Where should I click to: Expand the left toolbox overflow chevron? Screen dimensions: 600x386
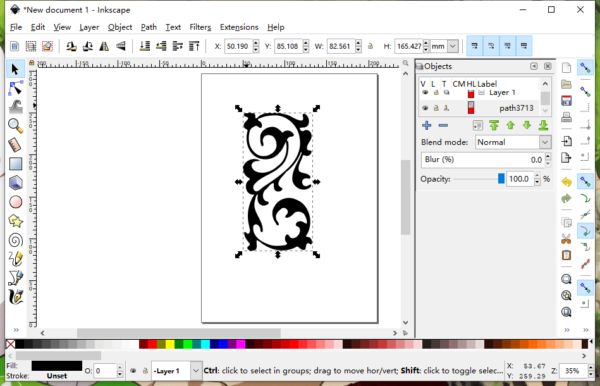[16, 330]
